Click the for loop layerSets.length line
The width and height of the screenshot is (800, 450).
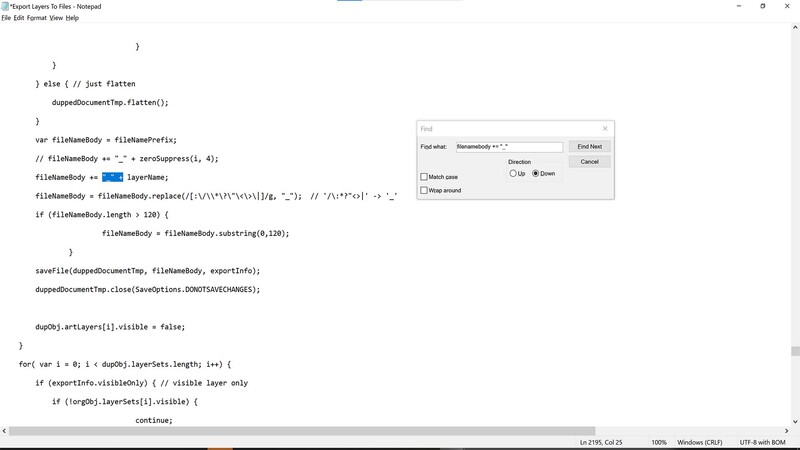[124, 364]
